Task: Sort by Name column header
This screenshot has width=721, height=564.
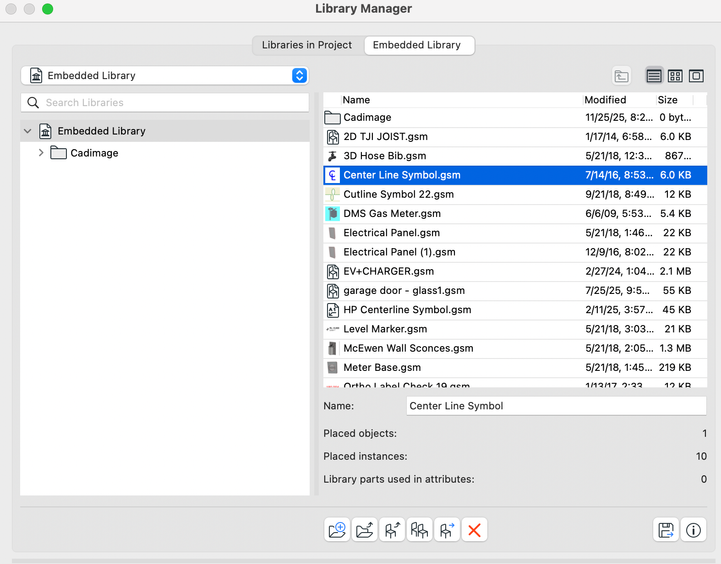Action: point(462,100)
